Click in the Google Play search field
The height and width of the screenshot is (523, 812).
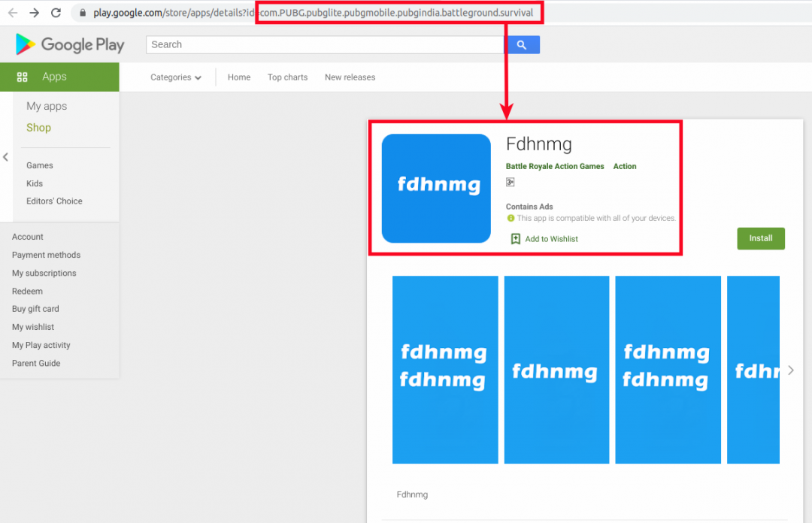click(x=325, y=44)
